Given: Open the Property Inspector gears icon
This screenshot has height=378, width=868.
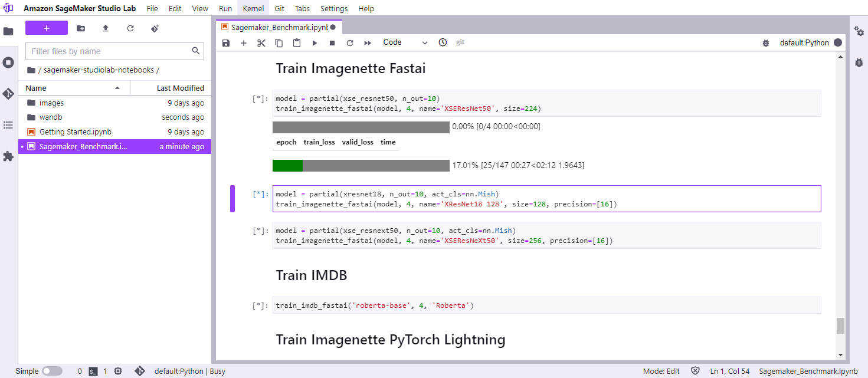Looking at the screenshot, I should (859, 31).
